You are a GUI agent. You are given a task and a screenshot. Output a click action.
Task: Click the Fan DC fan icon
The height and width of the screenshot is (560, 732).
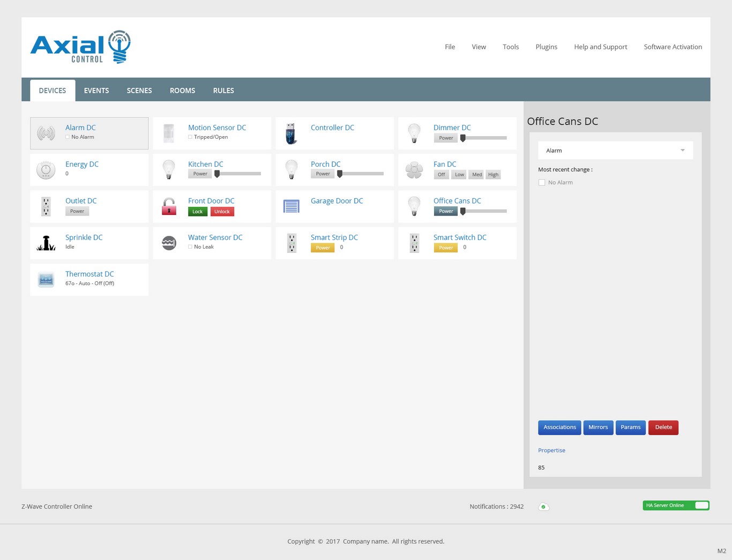(x=414, y=170)
